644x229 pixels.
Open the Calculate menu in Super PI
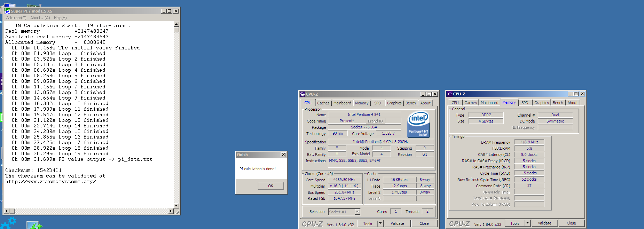point(16,18)
